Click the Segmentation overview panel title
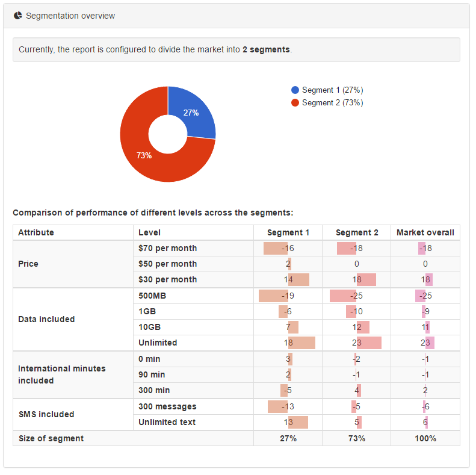Viewport: 476px width, 475px height. tap(70, 16)
